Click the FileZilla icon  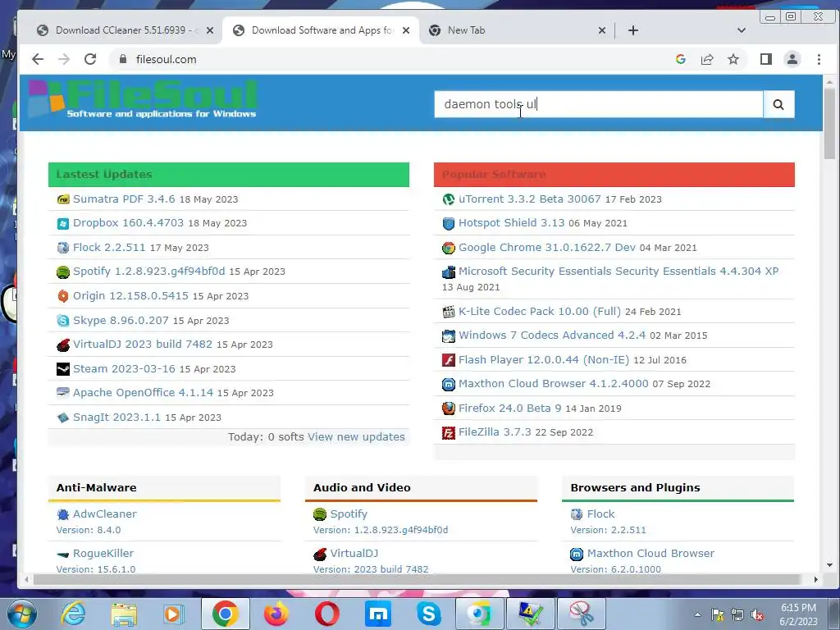click(x=449, y=432)
